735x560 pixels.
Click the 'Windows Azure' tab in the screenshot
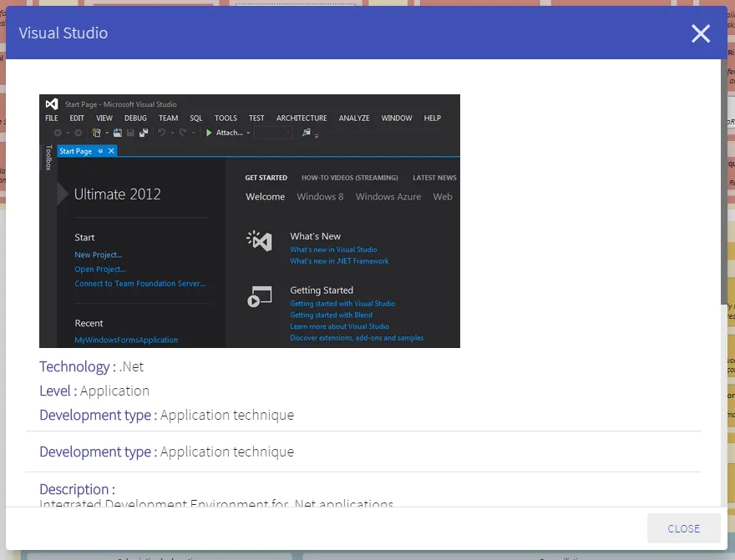[x=388, y=197]
